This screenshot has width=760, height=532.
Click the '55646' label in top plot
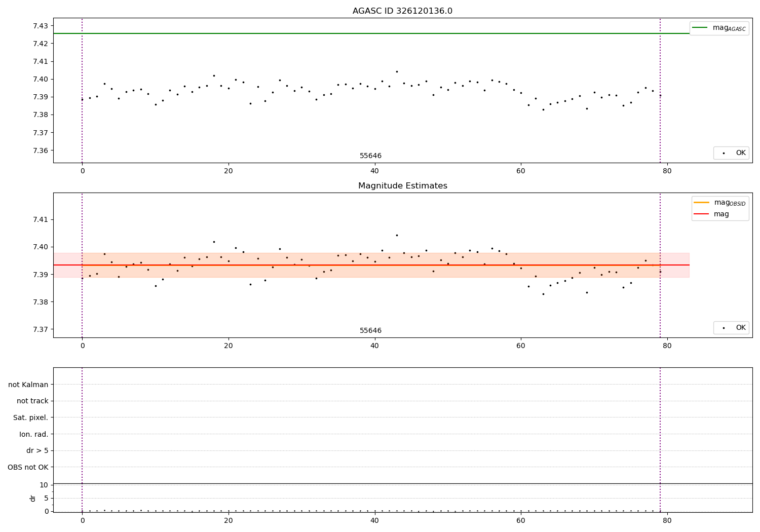tap(370, 156)
